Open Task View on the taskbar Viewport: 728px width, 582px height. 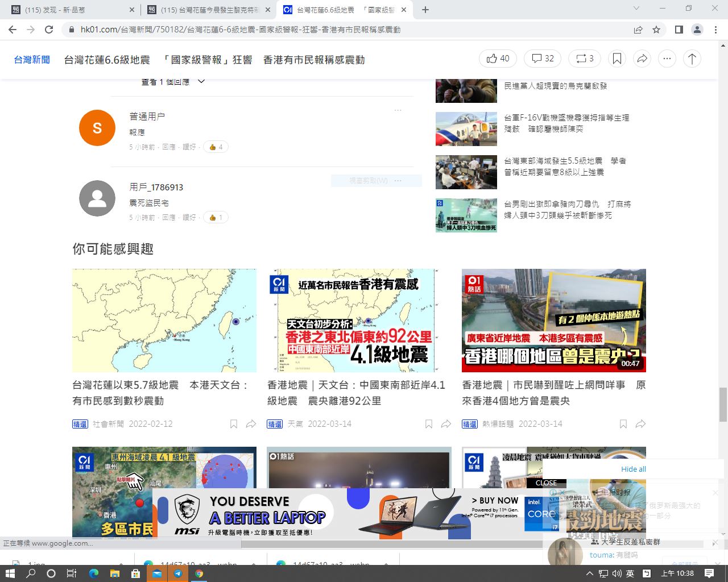click(x=72, y=573)
